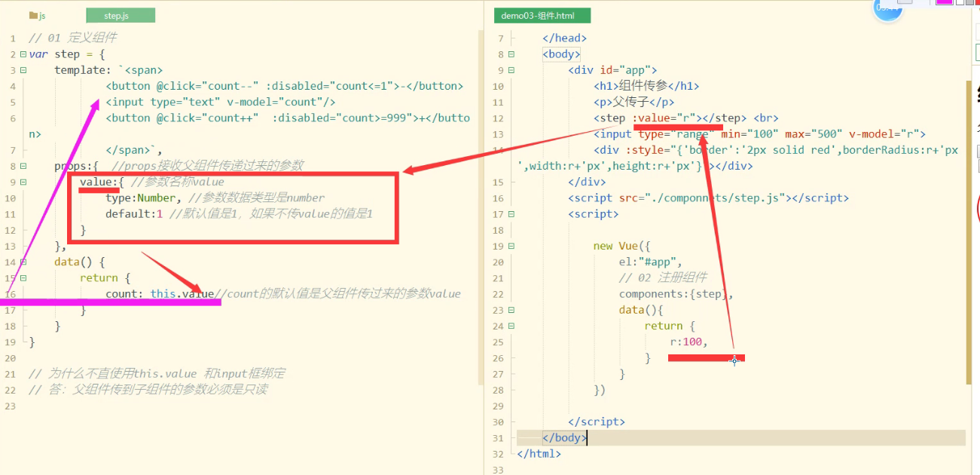980x475 pixels.
Task: Click 'el:"#app",' on line 20
Action: 650,262
